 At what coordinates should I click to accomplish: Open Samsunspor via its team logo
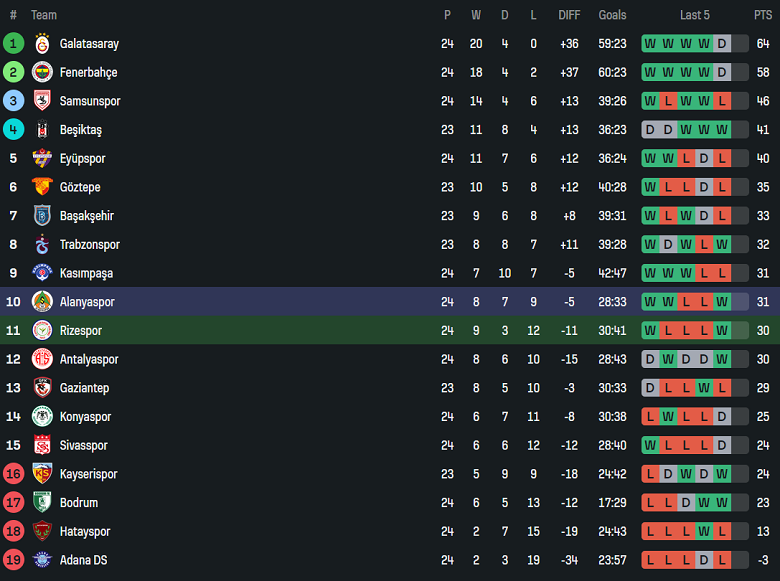point(42,101)
